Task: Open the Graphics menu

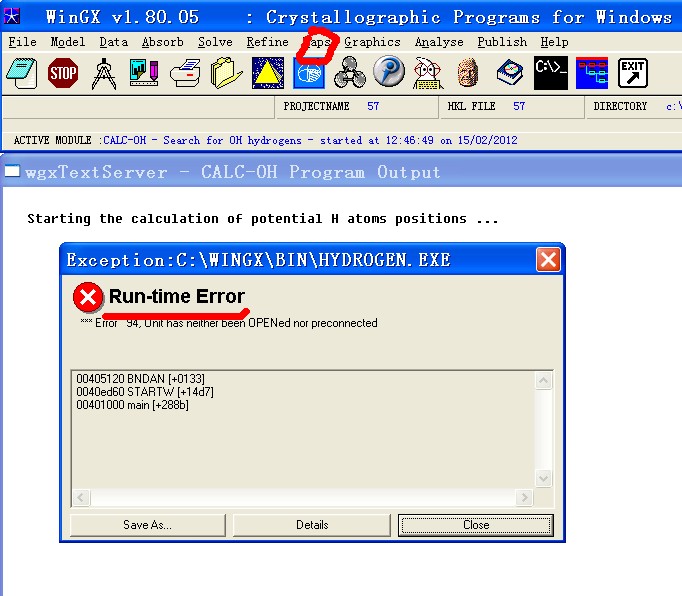Action: 372,42
